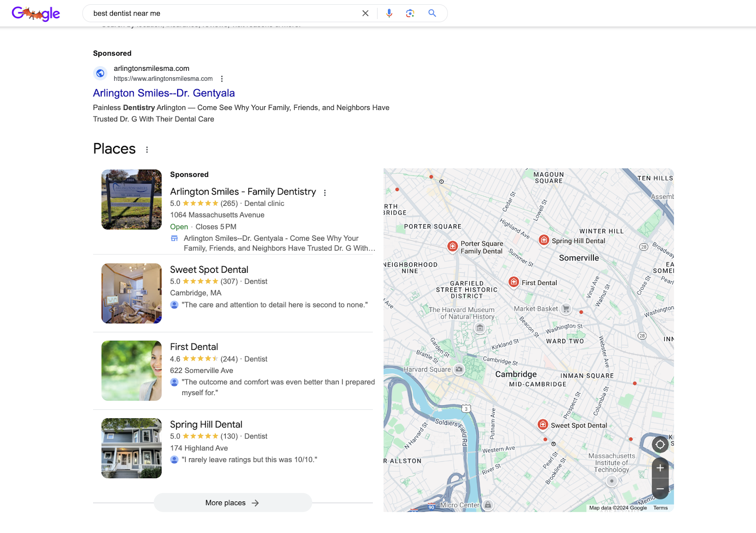The image size is (756, 533).
Task: Click the 622 Somerville Ave address
Action: tap(202, 371)
